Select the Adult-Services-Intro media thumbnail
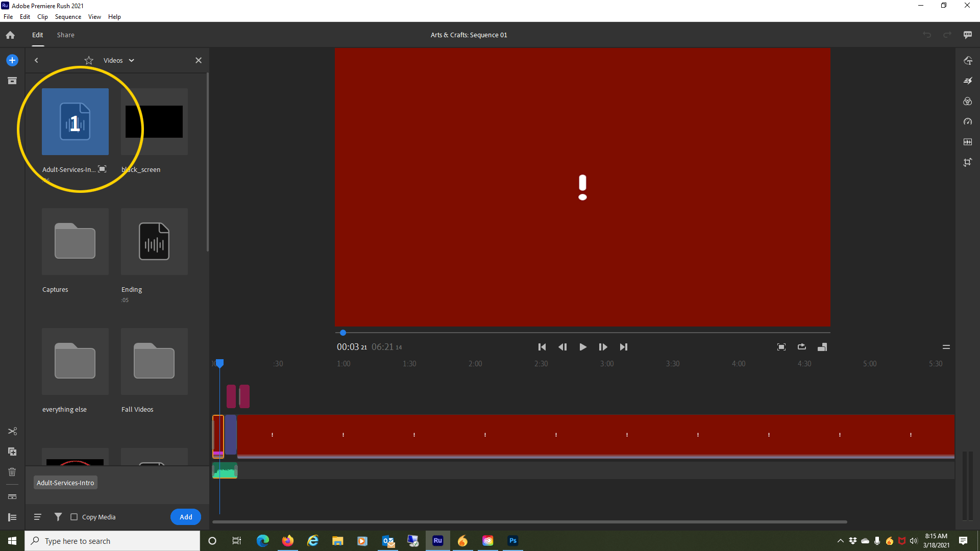The height and width of the screenshot is (551, 980). tap(75, 121)
